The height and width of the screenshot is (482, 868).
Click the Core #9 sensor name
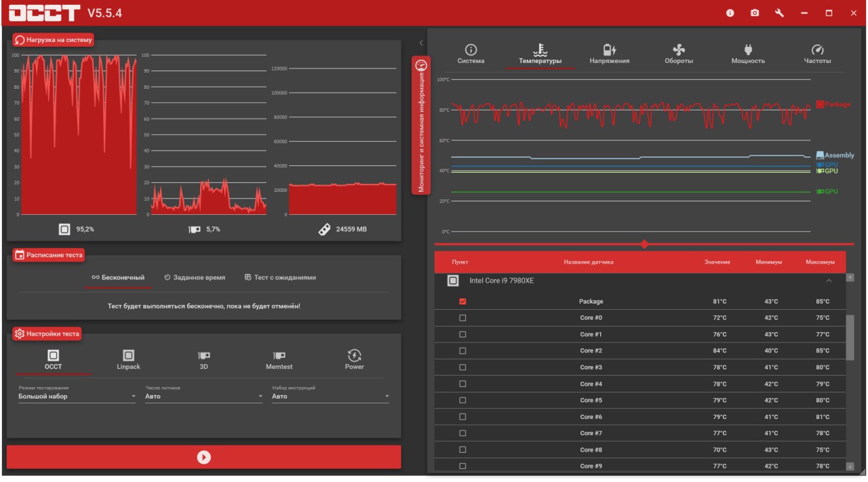(591, 466)
